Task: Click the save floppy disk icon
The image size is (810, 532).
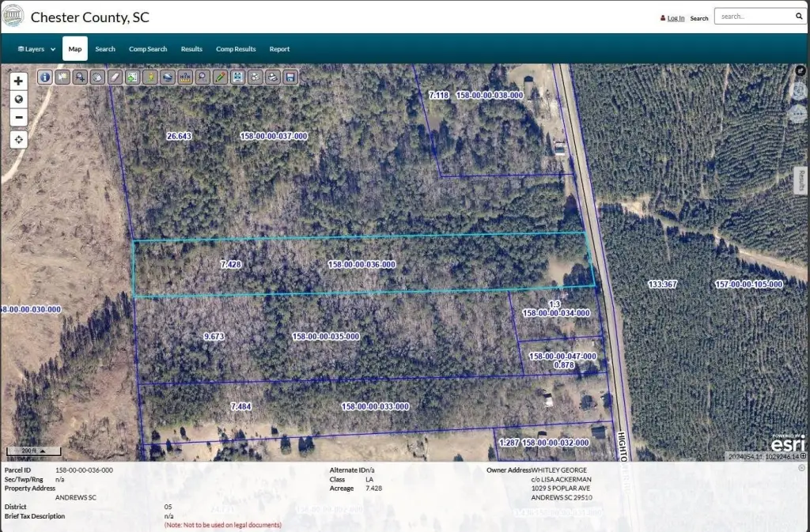Action: tap(290, 77)
